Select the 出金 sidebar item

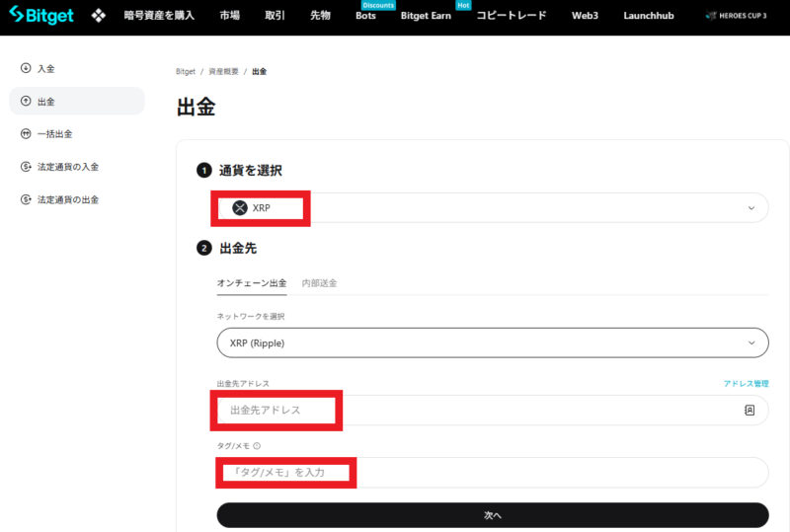(77, 102)
